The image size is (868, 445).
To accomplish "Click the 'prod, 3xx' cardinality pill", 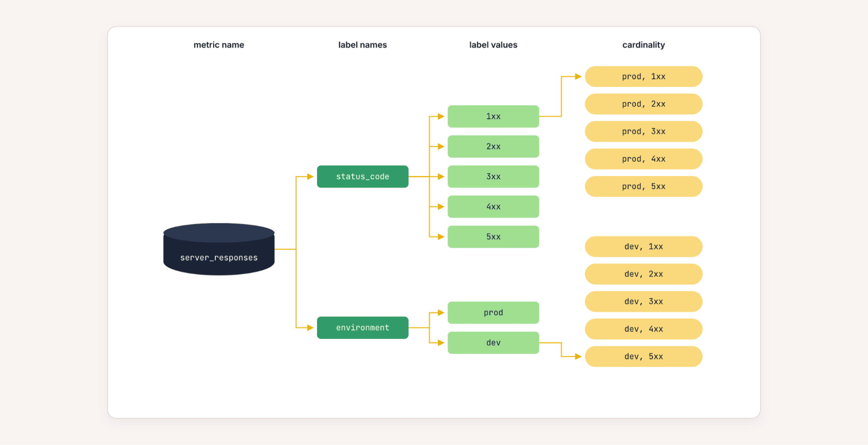I will click(644, 131).
